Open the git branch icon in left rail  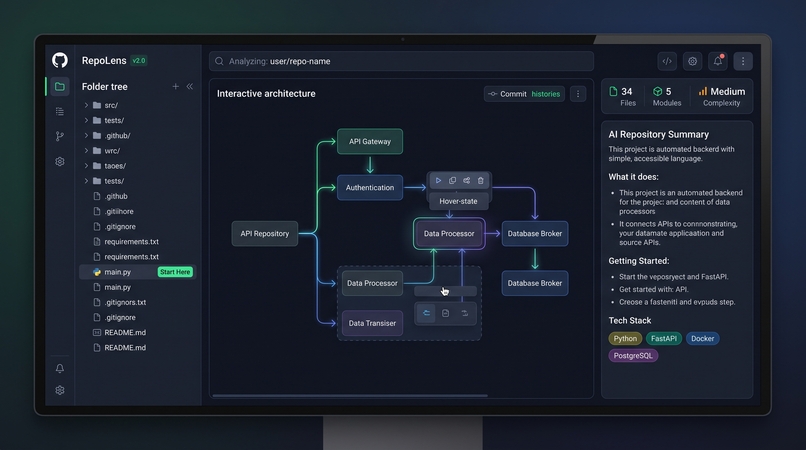pos(60,136)
